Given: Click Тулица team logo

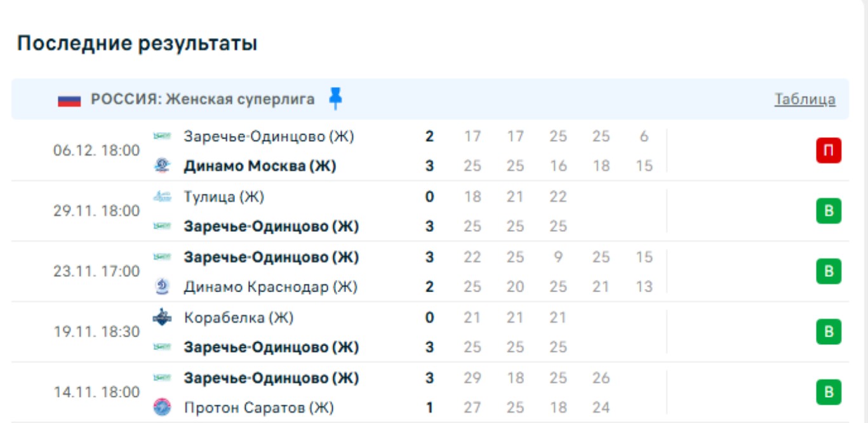Looking at the screenshot, I should 163,197.
